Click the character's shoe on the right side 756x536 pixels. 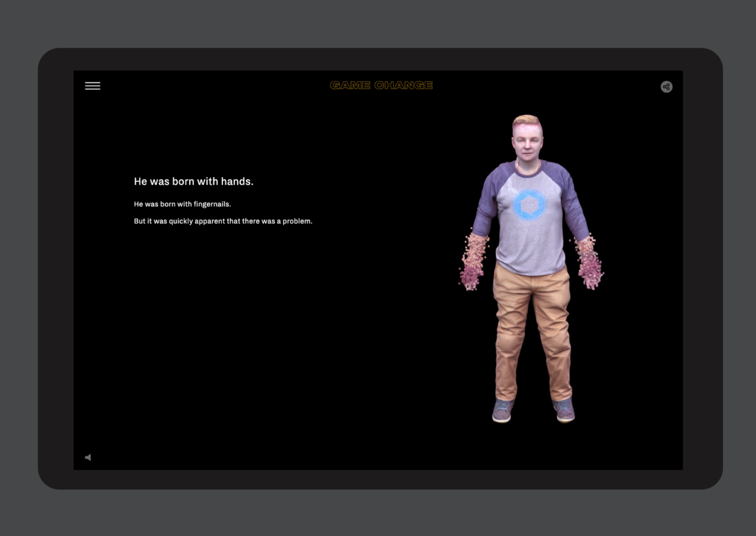pyautogui.click(x=563, y=410)
